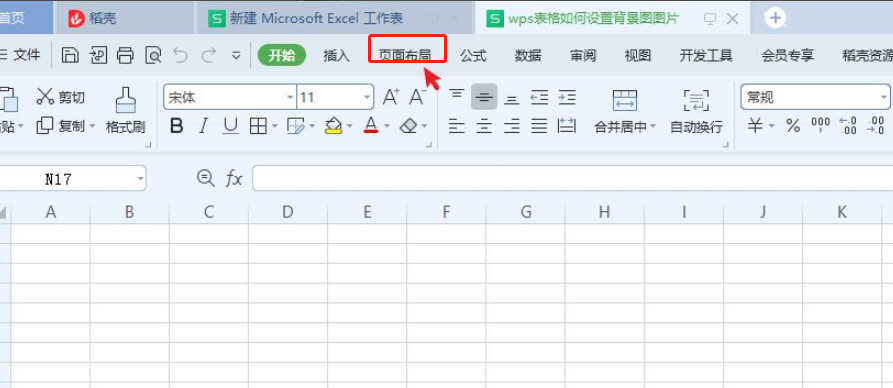Image resolution: width=893 pixels, height=388 pixels.
Task: Click the percent style icon
Action: [793, 126]
